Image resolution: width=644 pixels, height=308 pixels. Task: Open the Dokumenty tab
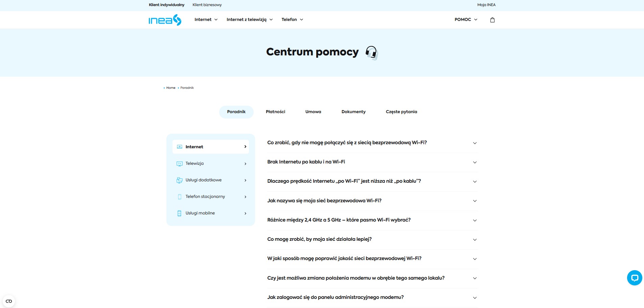353,112
